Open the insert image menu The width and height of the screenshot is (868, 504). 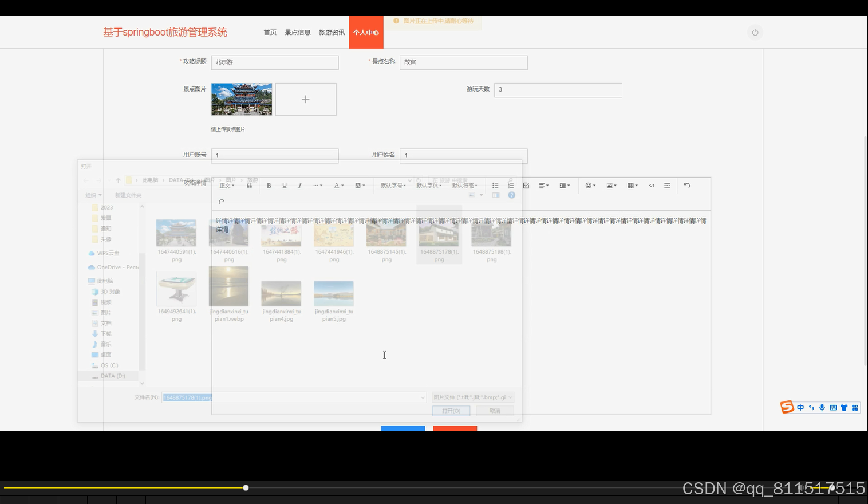tap(611, 186)
